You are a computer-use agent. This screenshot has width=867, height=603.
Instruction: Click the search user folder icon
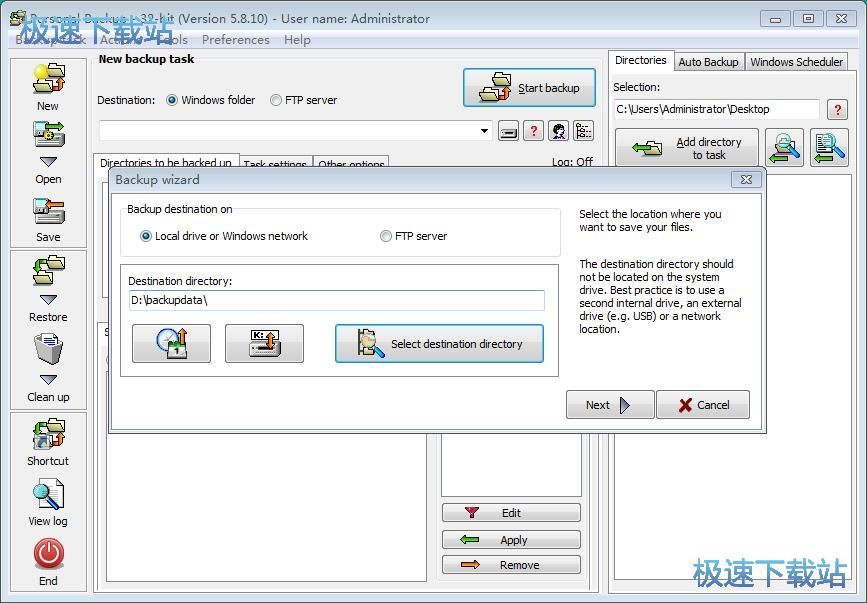[x=785, y=148]
